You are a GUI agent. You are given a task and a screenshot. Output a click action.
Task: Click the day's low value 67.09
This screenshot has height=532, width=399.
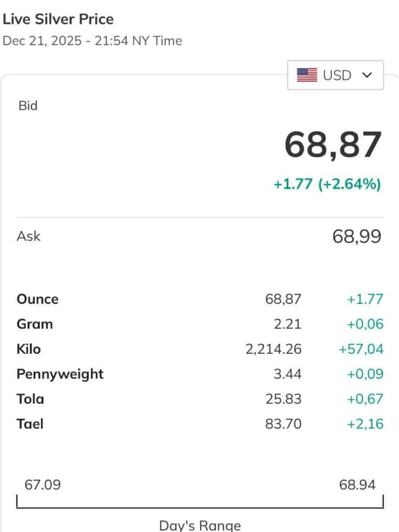pyautogui.click(x=43, y=485)
